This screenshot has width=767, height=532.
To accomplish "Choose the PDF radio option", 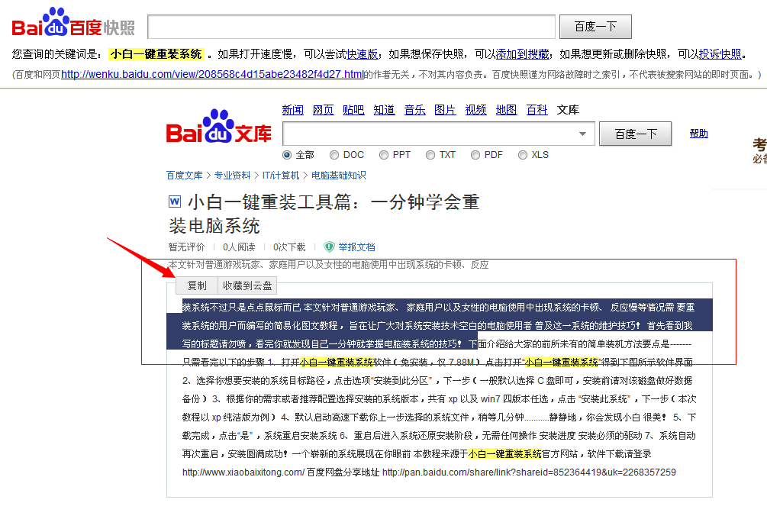I will (475, 155).
